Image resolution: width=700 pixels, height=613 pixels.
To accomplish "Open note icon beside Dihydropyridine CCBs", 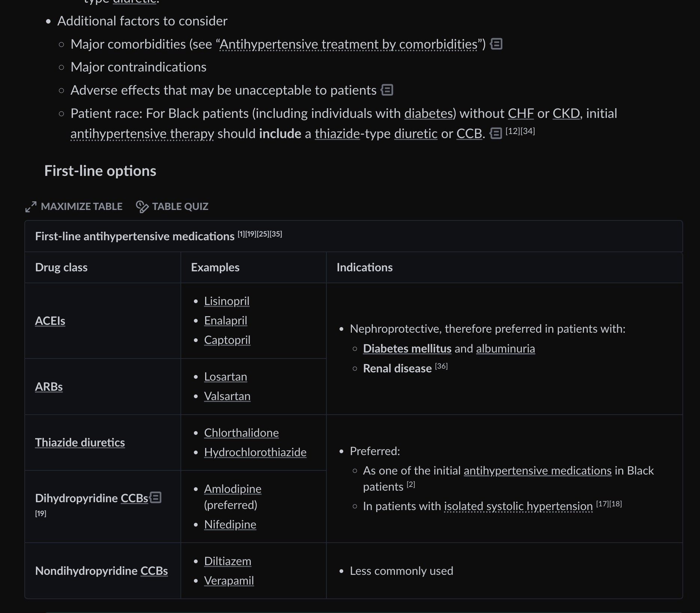I will [155, 498].
